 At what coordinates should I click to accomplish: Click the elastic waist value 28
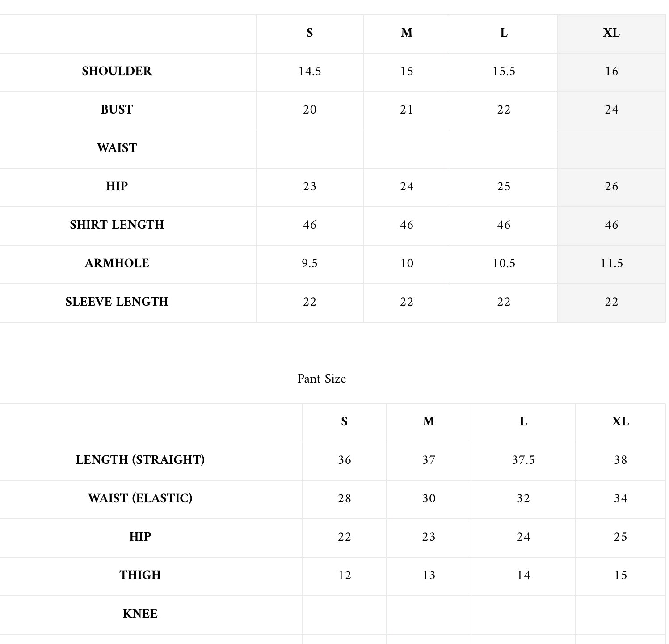pyautogui.click(x=344, y=498)
